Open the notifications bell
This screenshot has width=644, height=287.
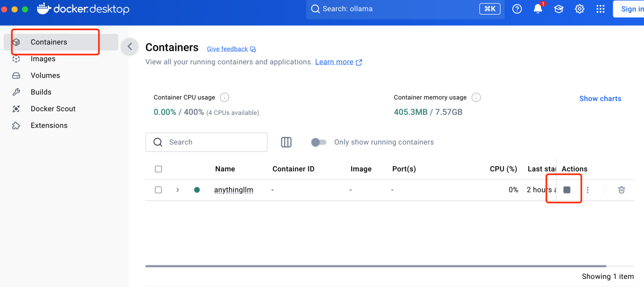click(538, 9)
